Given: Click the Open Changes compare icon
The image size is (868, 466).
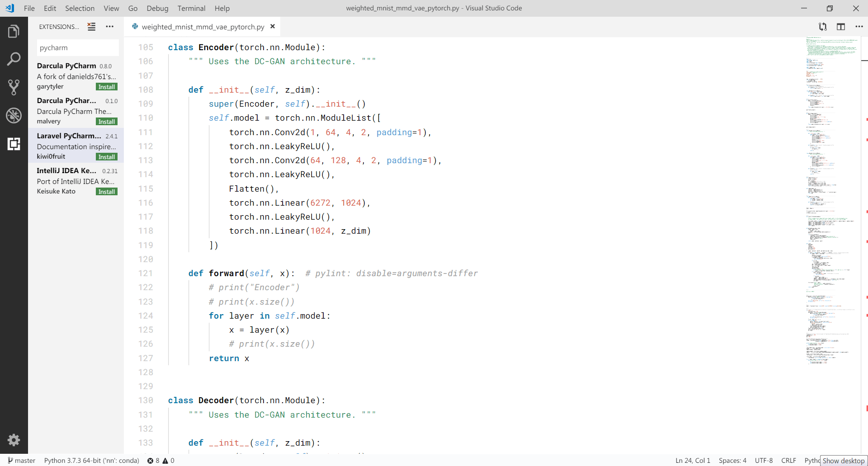Looking at the screenshot, I should point(823,27).
